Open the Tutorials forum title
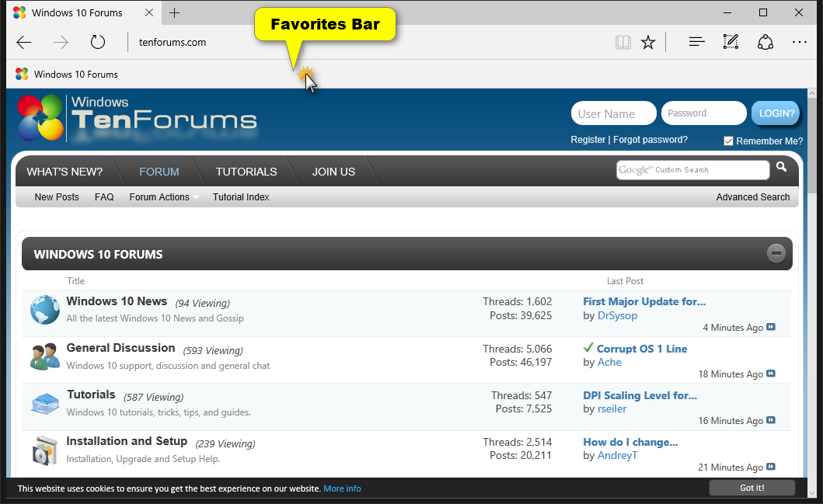 point(92,395)
